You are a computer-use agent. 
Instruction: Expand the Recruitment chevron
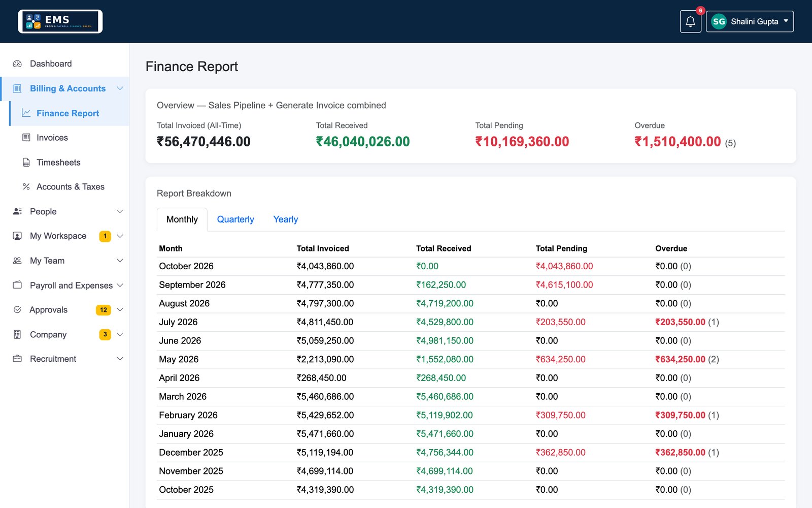pos(120,359)
